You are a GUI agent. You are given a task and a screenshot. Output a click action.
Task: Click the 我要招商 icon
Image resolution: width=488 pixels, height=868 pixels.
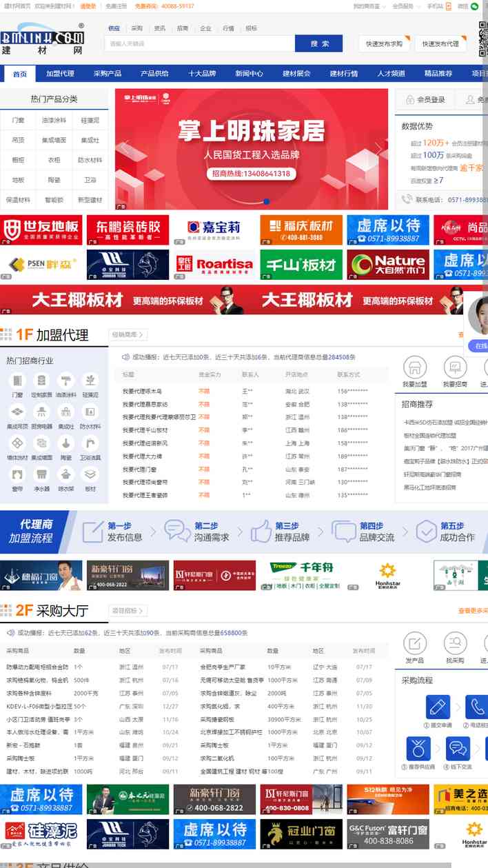click(x=454, y=367)
